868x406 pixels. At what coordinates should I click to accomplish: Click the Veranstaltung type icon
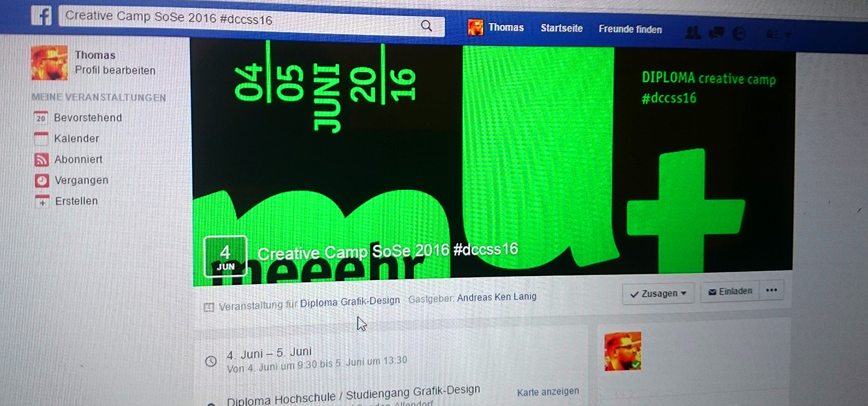(x=209, y=308)
